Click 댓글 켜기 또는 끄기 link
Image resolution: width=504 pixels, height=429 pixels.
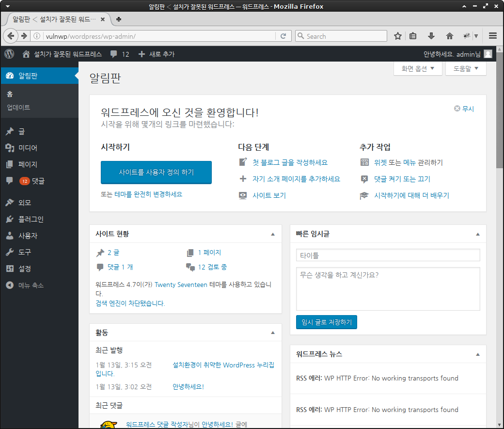tap(402, 179)
